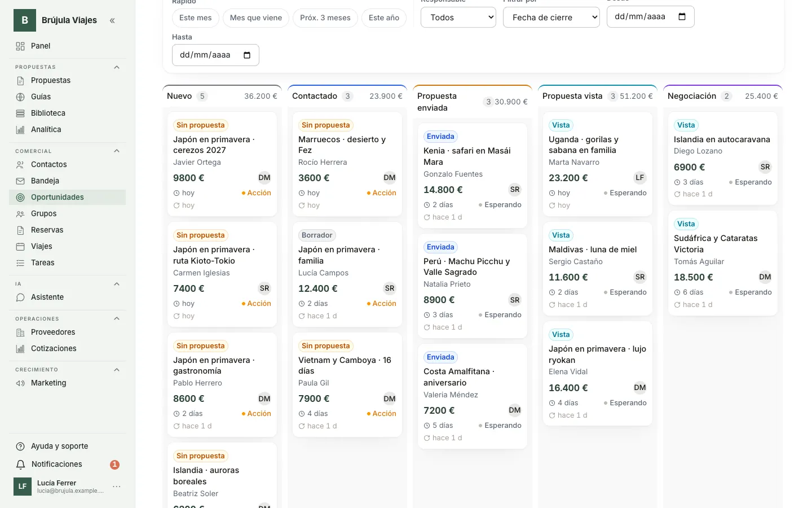Viewport: 812px width, 508px height.
Task: Click the Guías globe icon
Action: 20,97
